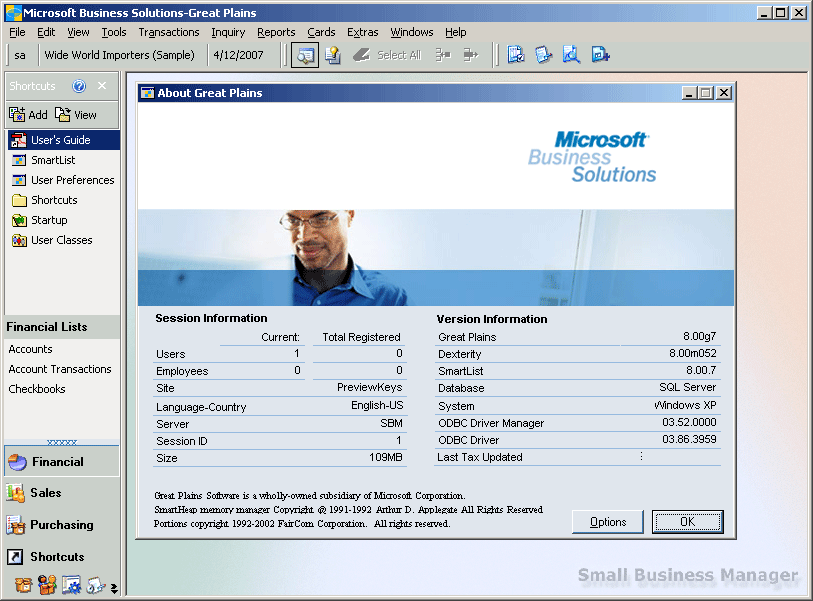Image resolution: width=813 pixels, height=601 pixels.
Task: Open the User Preferences shortcut
Action: pos(64,180)
